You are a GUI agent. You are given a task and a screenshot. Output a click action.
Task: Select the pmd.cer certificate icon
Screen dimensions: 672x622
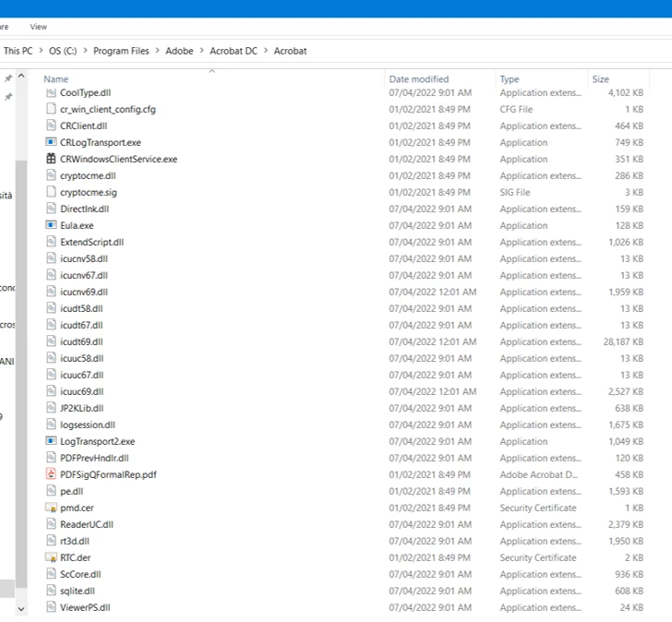(x=51, y=508)
